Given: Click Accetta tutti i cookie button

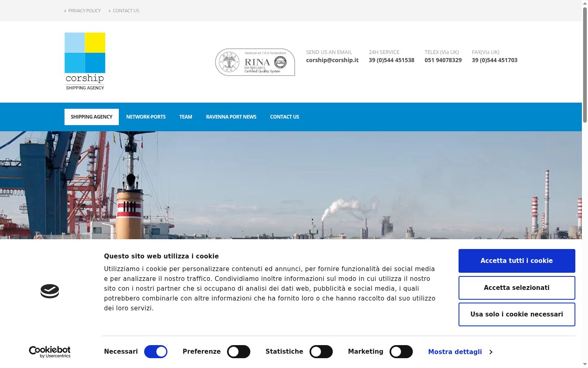Looking at the screenshot, I should click(517, 261).
